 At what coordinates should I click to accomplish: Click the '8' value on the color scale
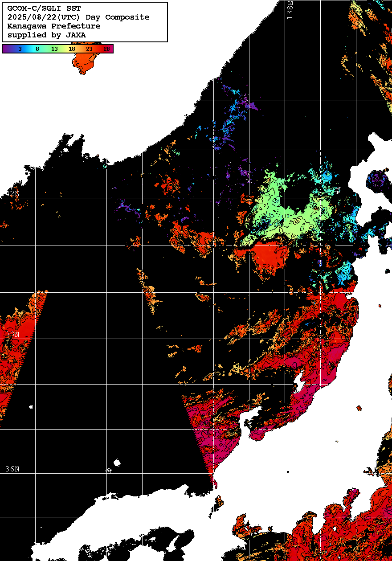[x=37, y=49]
